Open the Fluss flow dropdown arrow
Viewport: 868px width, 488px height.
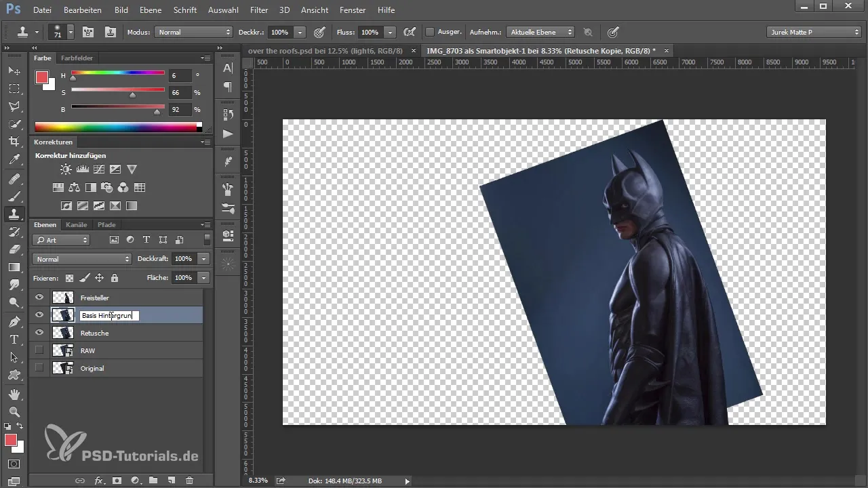pyautogui.click(x=390, y=32)
